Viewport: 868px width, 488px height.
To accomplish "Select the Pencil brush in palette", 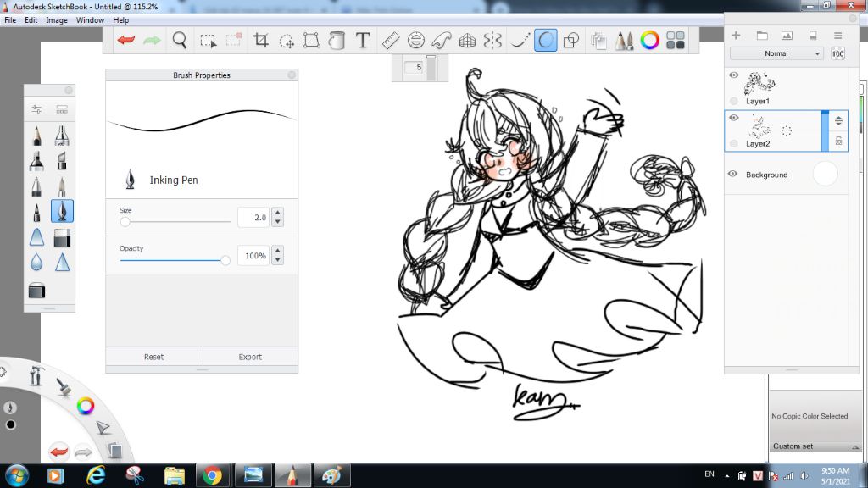I will click(36, 136).
